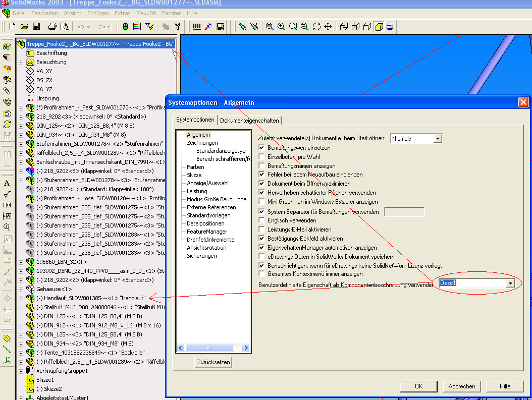The image size is (532, 400).
Task: Click the Zurücksetzen button
Action: pos(213,362)
